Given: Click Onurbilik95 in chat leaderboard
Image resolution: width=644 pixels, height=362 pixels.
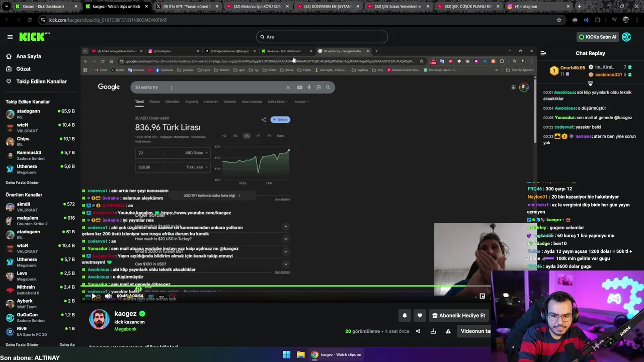Looking at the screenshot, I should [x=573, y=68].
